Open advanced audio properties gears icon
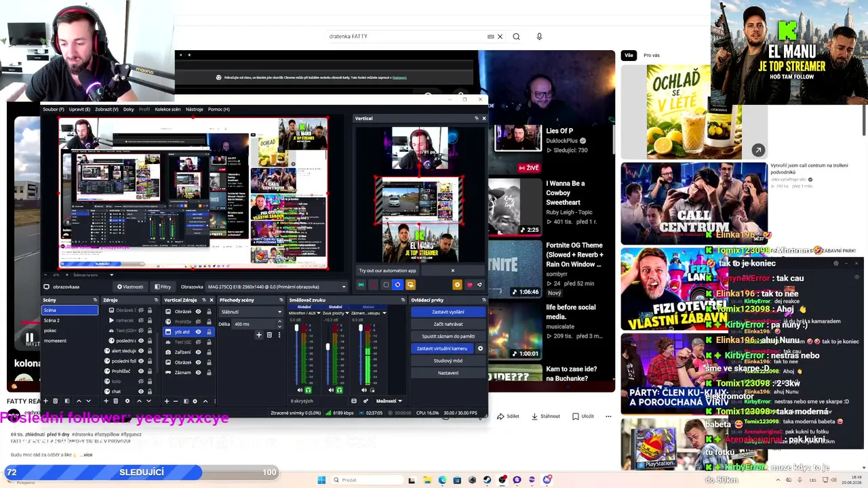The width and height of the screenshot is (868, 488). 366,401
